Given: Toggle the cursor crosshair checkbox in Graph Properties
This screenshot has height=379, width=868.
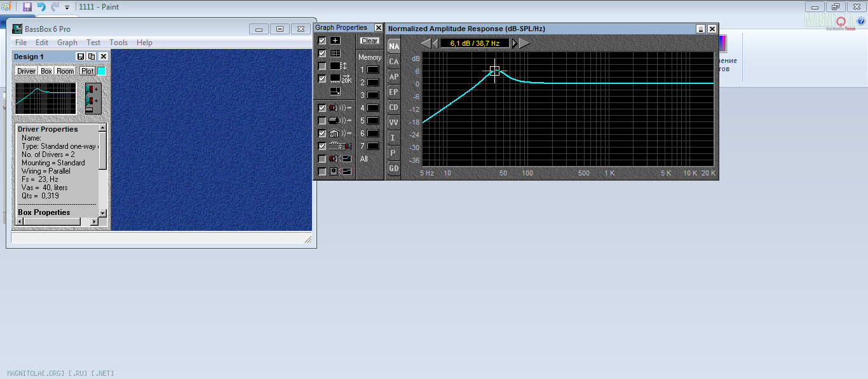Looking at the screenshot, I should [x=322, y=41].
